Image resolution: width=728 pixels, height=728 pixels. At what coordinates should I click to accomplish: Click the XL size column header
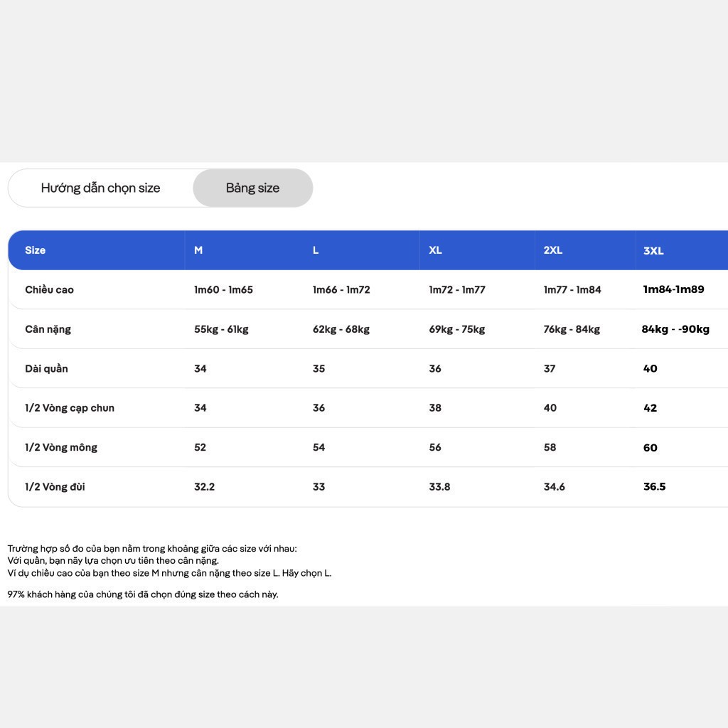pos(435,250)
